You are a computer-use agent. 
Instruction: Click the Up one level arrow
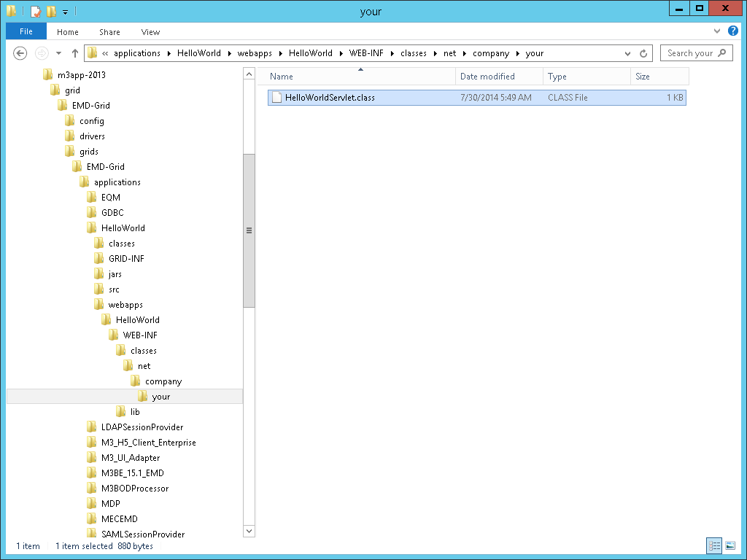coord(74,53)
